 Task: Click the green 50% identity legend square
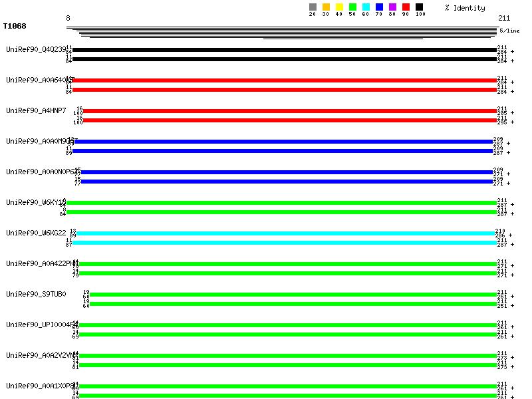(352, 7)
